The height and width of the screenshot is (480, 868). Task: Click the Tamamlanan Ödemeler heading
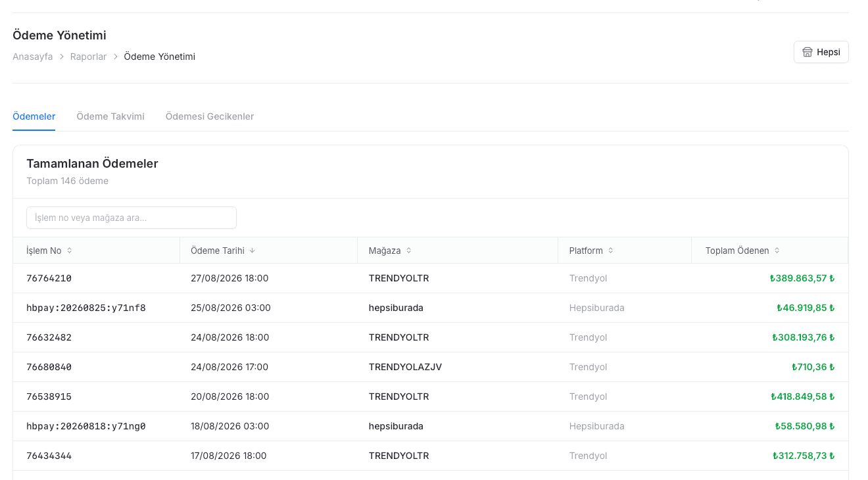[x=92, y=164]
